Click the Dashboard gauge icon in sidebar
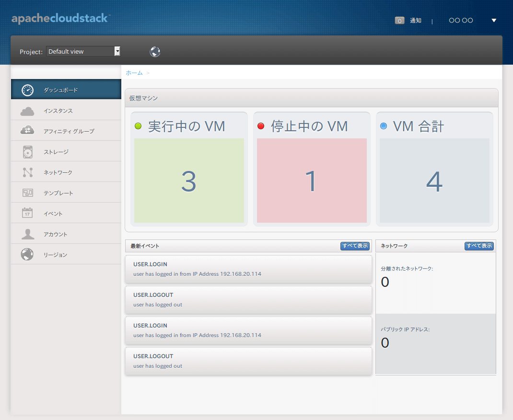Viewport: 513px width, 420px height. coord(28,90)
